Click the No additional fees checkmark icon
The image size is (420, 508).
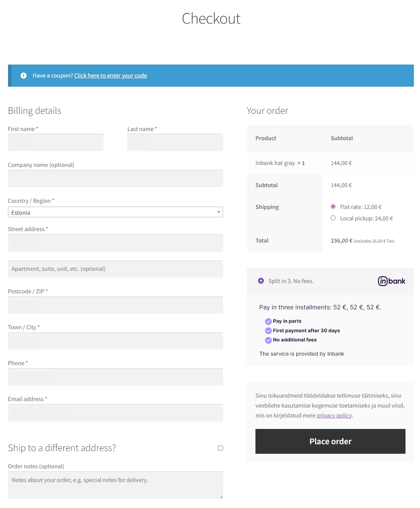(x=268, y=340)
